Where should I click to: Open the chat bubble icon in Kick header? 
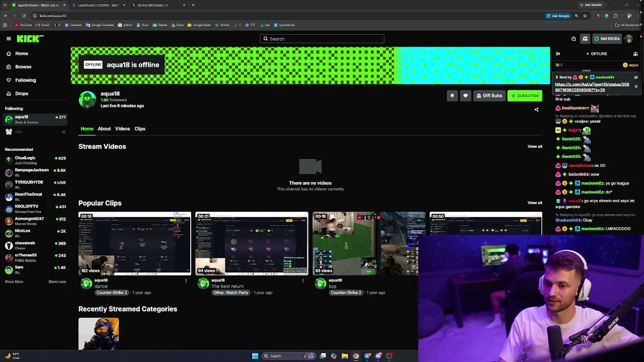pyautogui.click(x=574, y=39)
